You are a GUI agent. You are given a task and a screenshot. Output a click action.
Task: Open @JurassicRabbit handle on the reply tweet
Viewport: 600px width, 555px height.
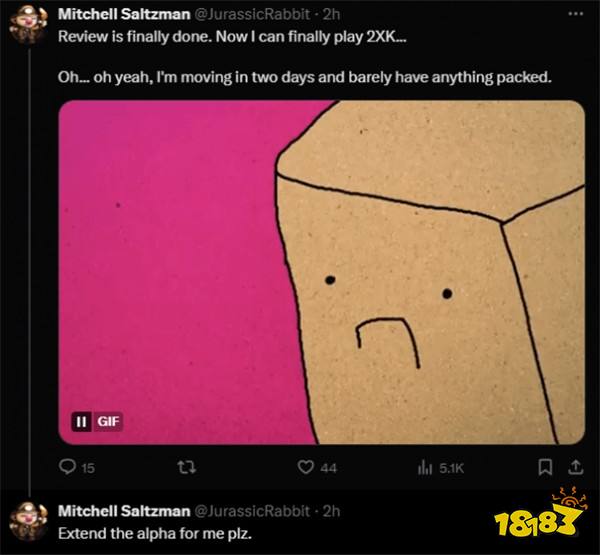(x=252, y=511)
